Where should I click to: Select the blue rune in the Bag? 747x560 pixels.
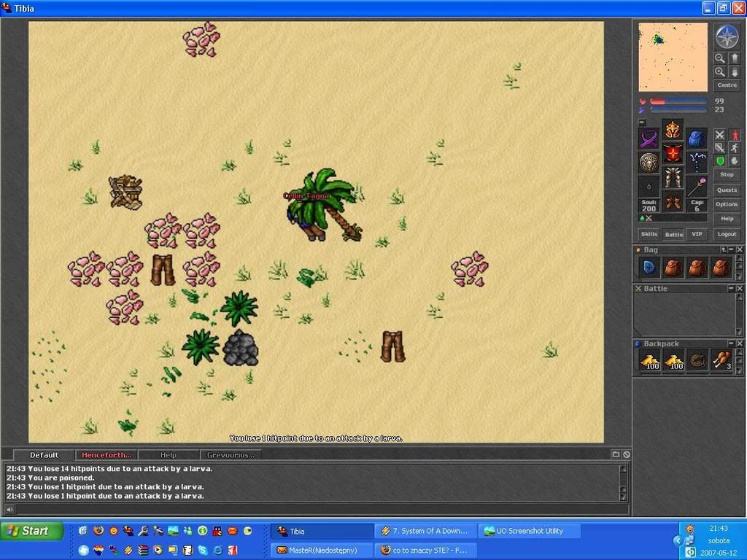(649, 268)
